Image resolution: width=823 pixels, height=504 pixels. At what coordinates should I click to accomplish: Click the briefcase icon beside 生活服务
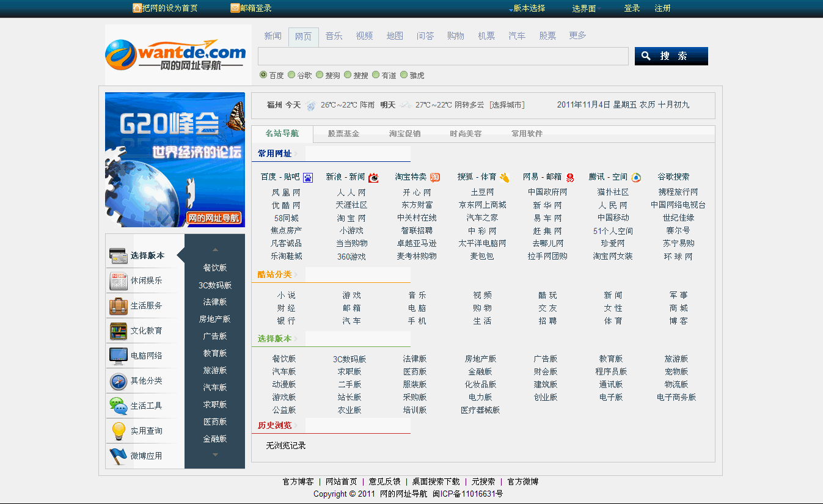point(118,305)
